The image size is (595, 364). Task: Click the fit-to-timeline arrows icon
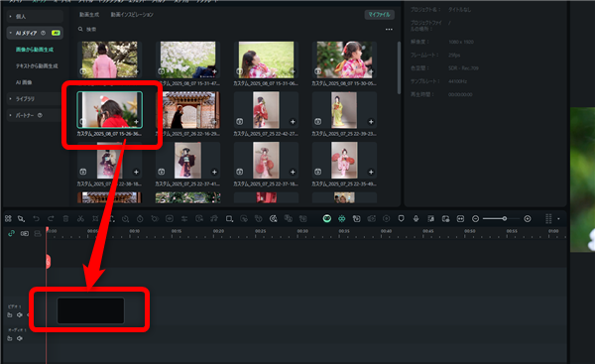pos(460,218)
